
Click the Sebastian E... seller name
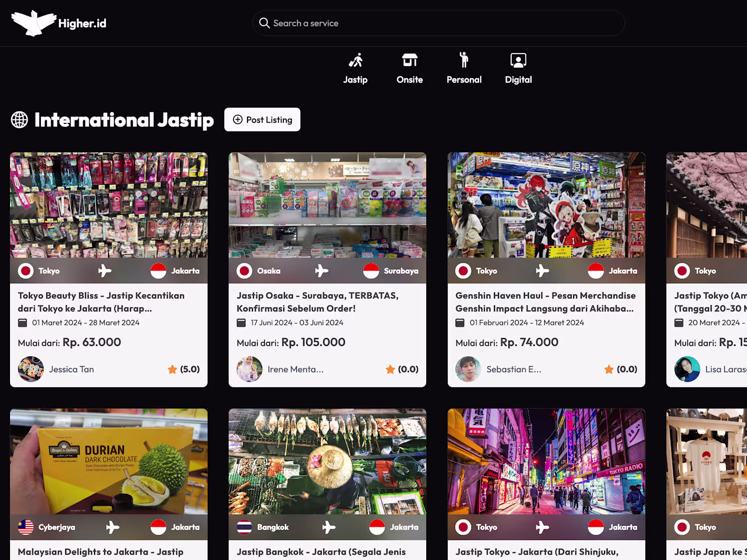point(513,369)
